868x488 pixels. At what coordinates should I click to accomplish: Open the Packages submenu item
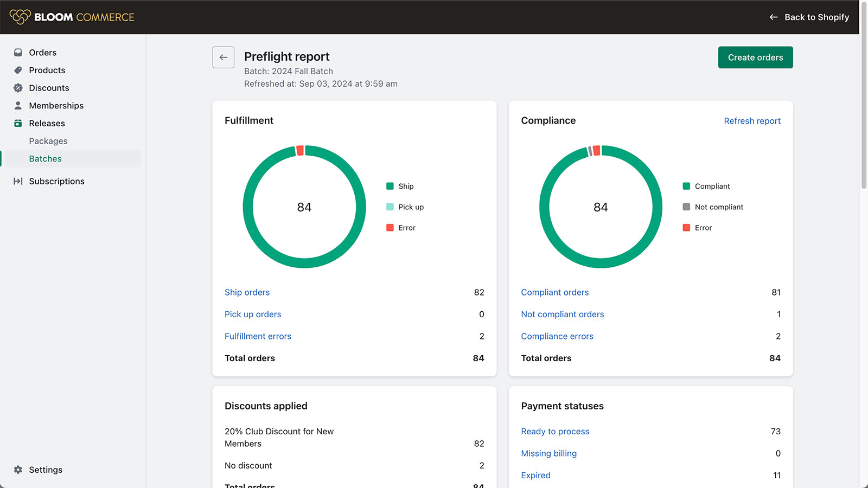tap(48, 141)
